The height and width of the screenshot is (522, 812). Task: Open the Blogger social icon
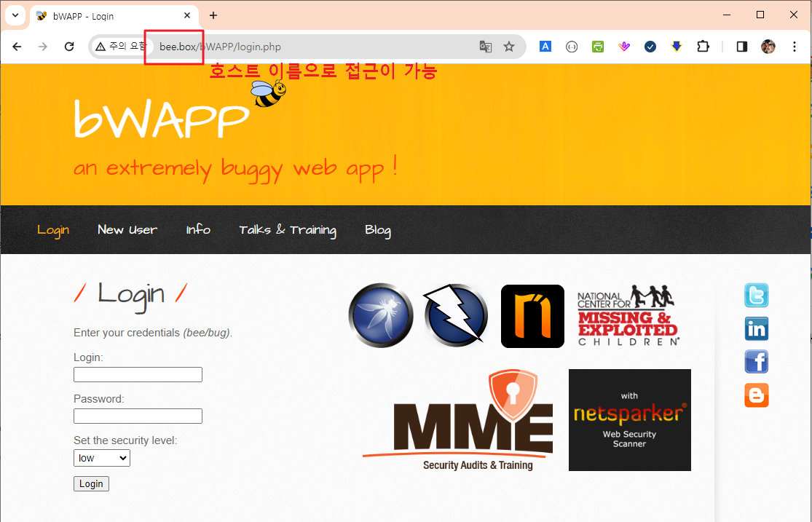(x=757, y=395)
